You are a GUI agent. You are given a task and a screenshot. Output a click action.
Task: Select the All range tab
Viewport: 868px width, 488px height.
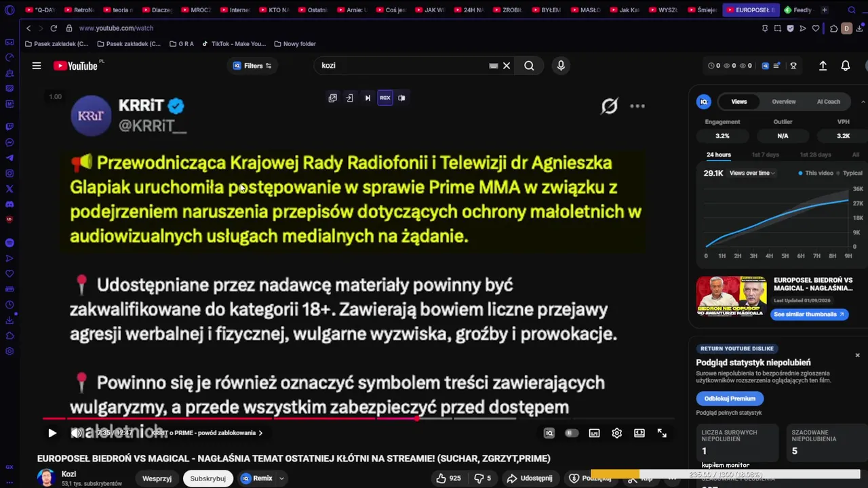tap(856, 155)
